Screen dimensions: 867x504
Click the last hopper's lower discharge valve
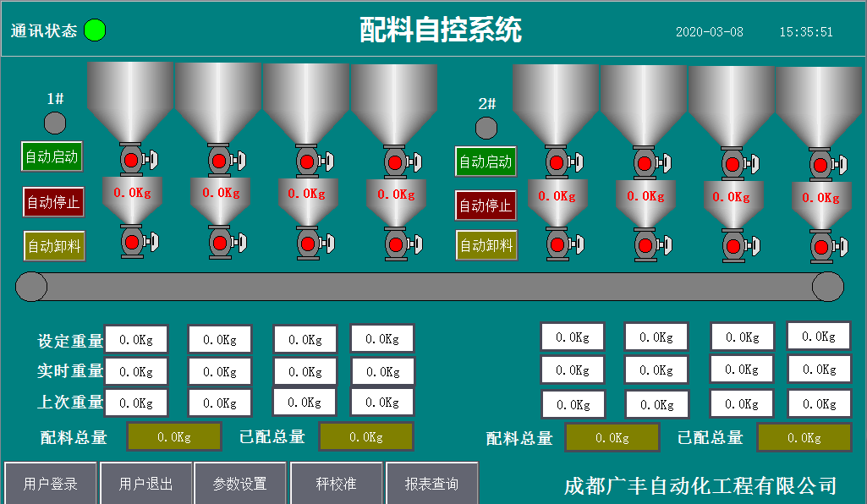pos(819,248)
